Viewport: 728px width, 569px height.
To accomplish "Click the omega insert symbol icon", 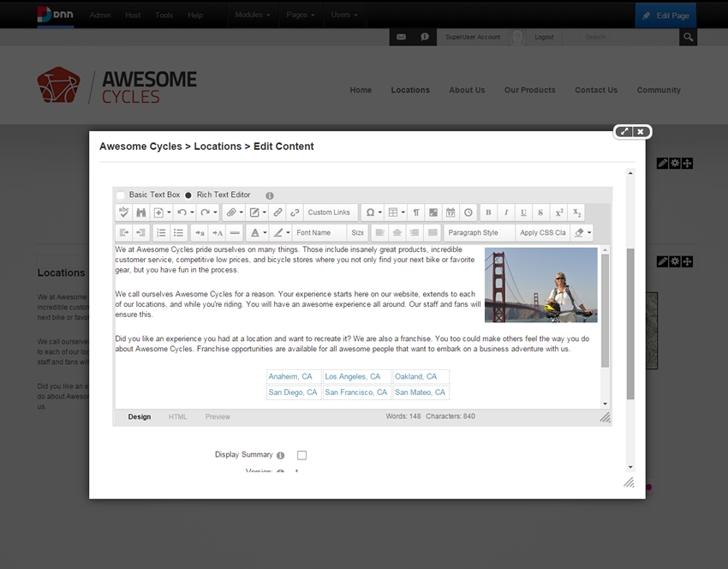I will [370, 213].
